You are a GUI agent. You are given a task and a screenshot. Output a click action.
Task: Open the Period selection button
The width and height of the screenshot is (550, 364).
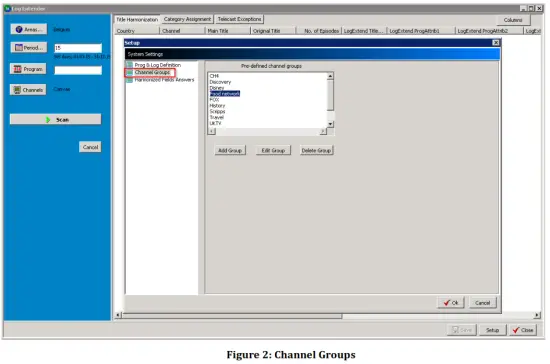click(29, 47)
